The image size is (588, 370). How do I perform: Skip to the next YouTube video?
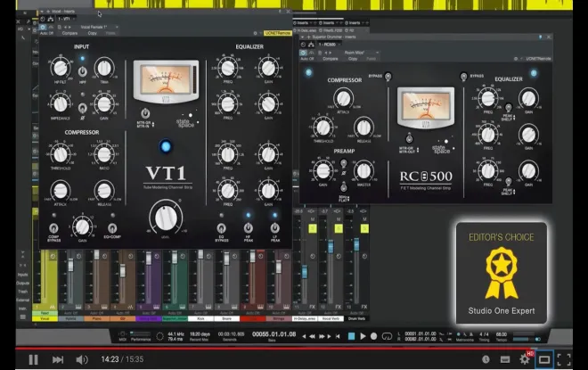pos(58,359)
